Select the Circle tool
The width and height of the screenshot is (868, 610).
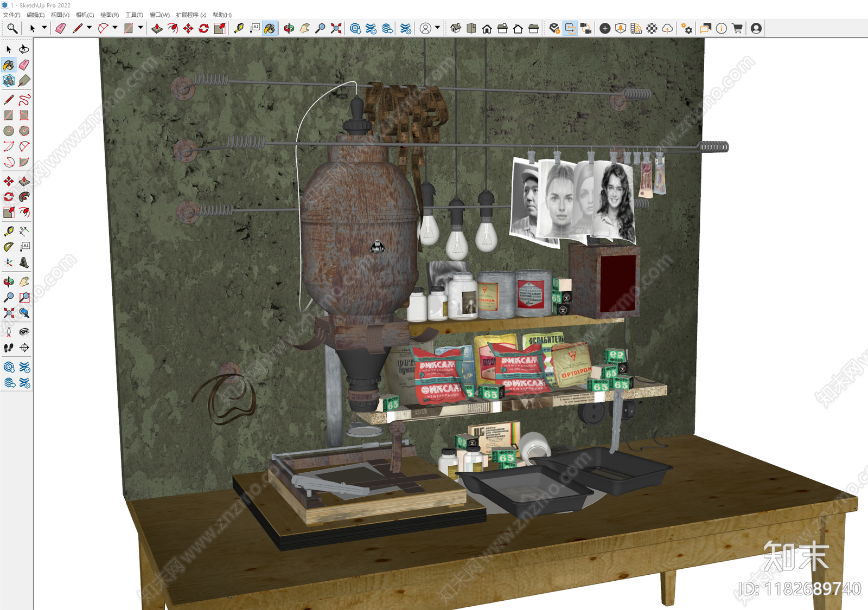click(x=9, y=131)
